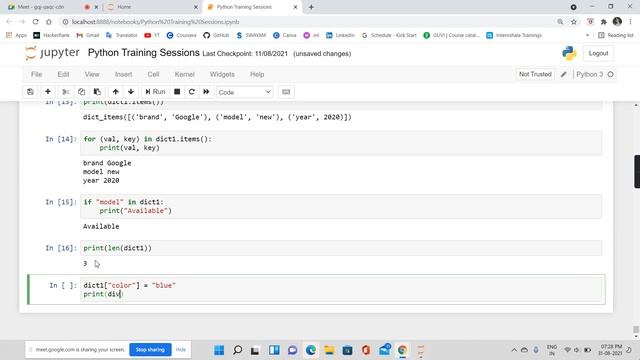Open Chrome from the taskbar
The image size is (640, 360).
pos(402,350)
